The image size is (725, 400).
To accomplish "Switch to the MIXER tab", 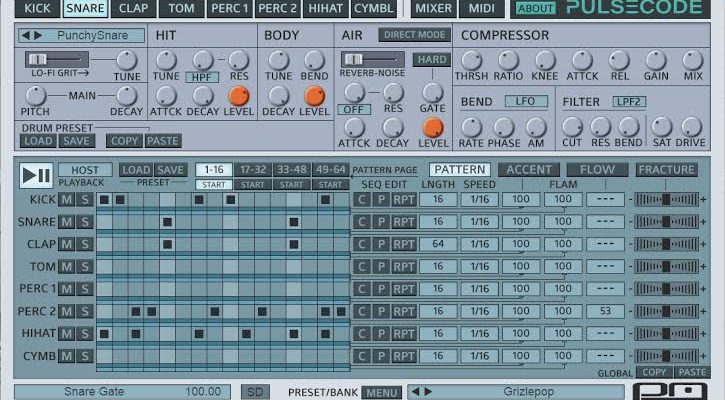I will pyautogui.click(x=433, y=9).
